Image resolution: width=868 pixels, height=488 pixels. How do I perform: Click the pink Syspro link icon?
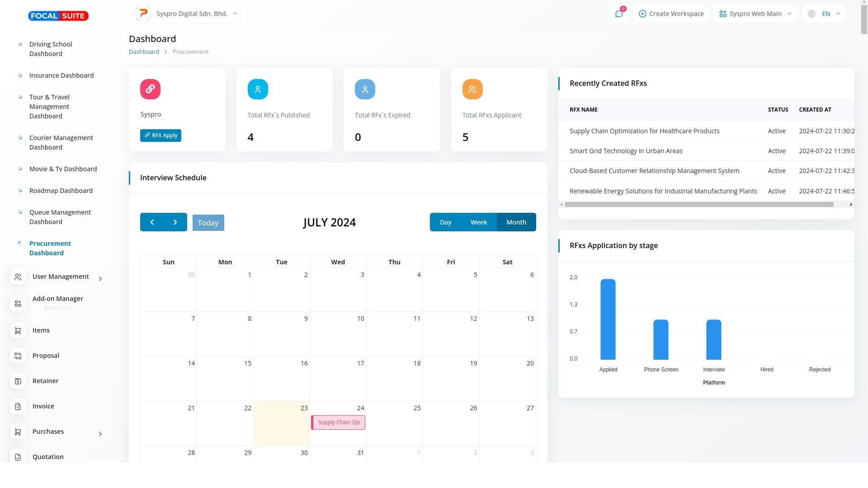click(150, 89)
